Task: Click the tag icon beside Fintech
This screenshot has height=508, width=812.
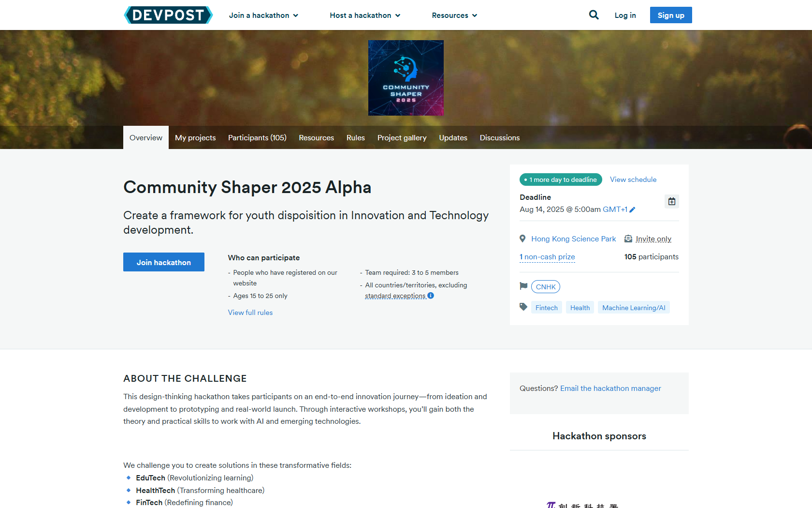Action: [523, 307]
